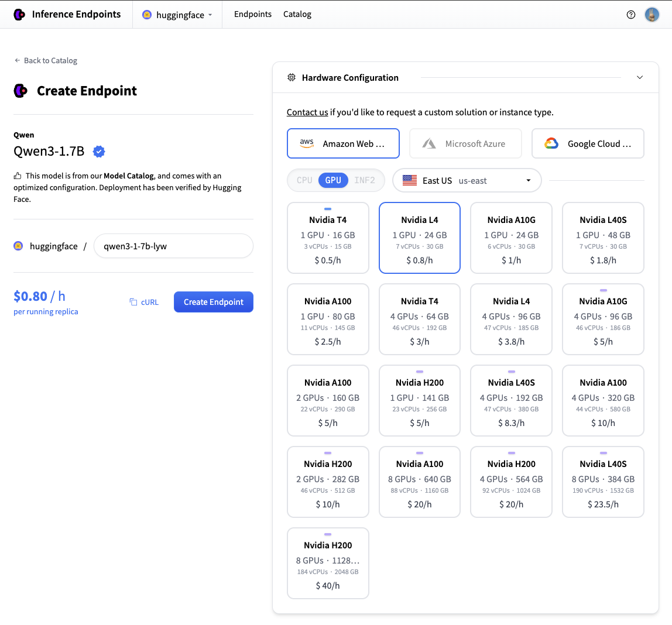672x625 pixels.
Task: Select Nvidia L4 1 GPU 24 GB instance
Action: pos(420,238)
